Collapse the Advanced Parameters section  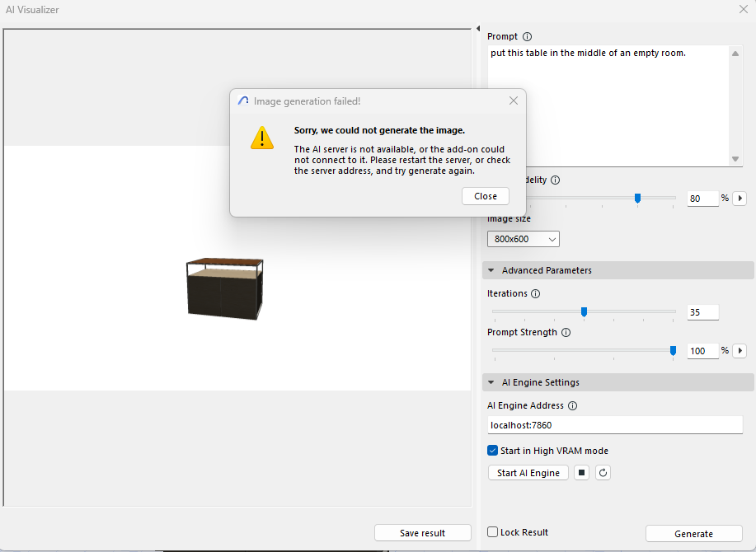pos(492,270)
